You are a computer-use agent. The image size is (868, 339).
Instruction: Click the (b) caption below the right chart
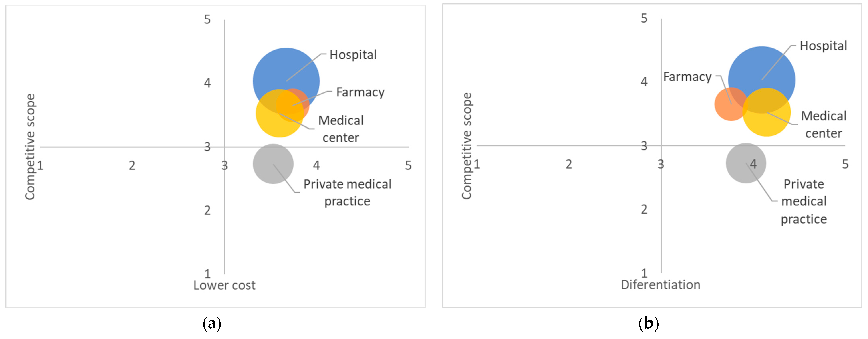[648, 323]
